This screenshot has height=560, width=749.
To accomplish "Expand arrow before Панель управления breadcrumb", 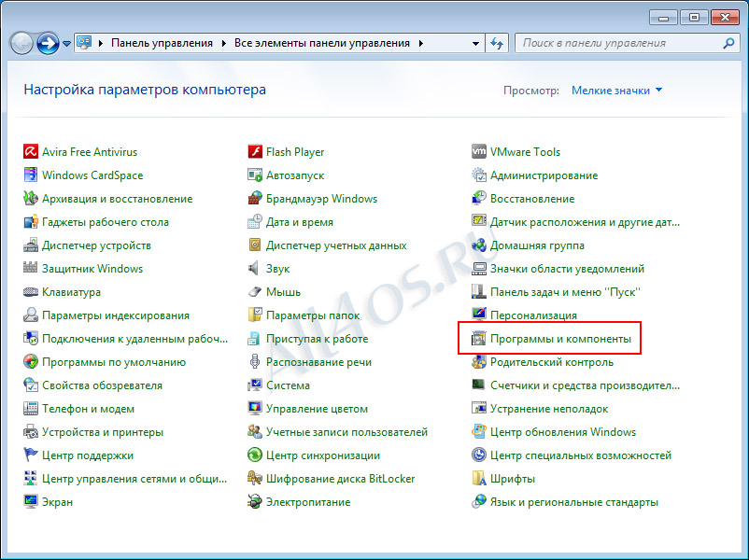I will click(101, 44).
